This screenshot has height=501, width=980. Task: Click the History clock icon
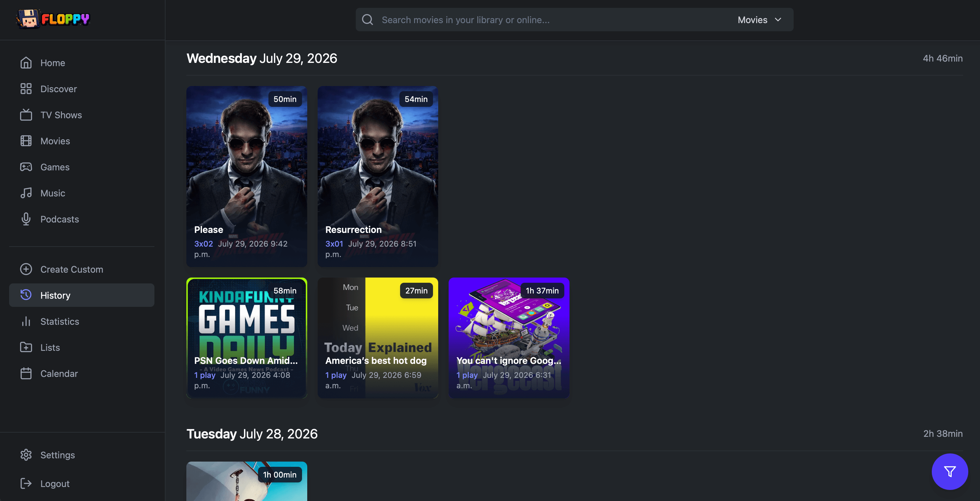pyautogui.click(x=26, y=295)
